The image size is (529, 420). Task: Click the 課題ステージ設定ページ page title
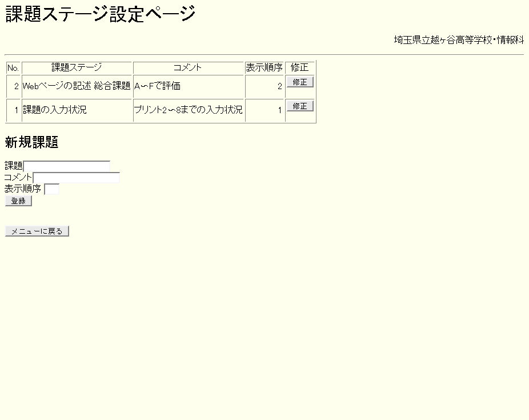point(101,14)
